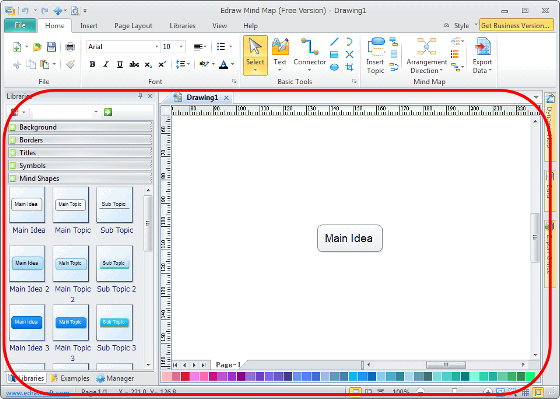
Task: Click the New document icon
Action: click(17, 47)
